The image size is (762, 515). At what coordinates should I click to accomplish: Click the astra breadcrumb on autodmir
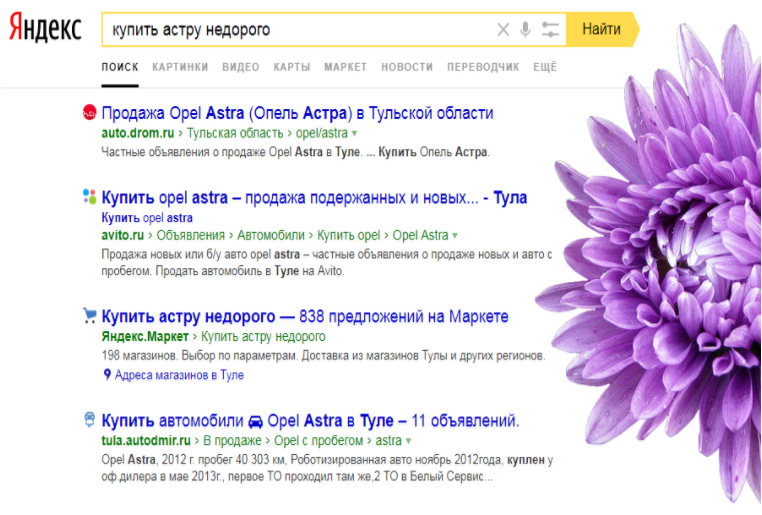coord(388,441)
